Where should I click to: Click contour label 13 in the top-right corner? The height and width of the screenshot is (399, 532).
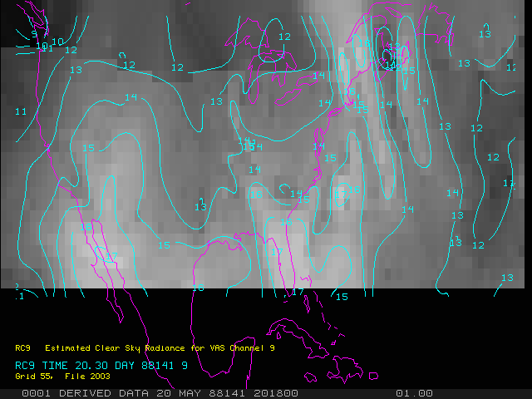pos(485,34)
